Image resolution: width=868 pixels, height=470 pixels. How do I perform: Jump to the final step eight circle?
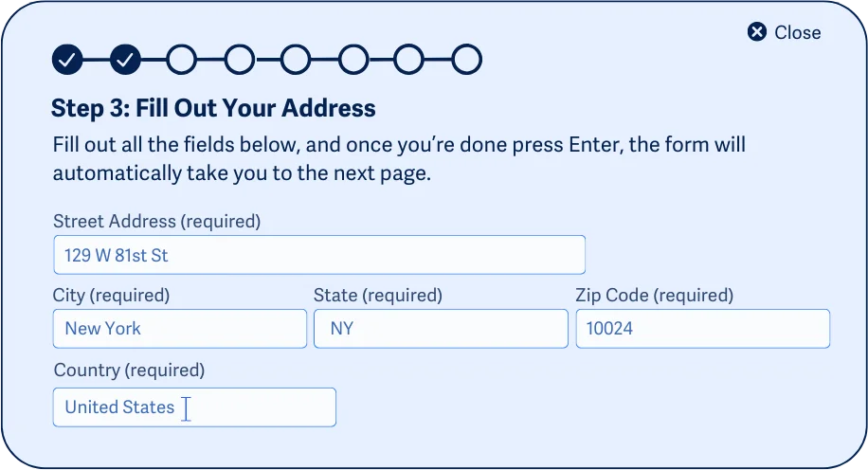[466, 60]
